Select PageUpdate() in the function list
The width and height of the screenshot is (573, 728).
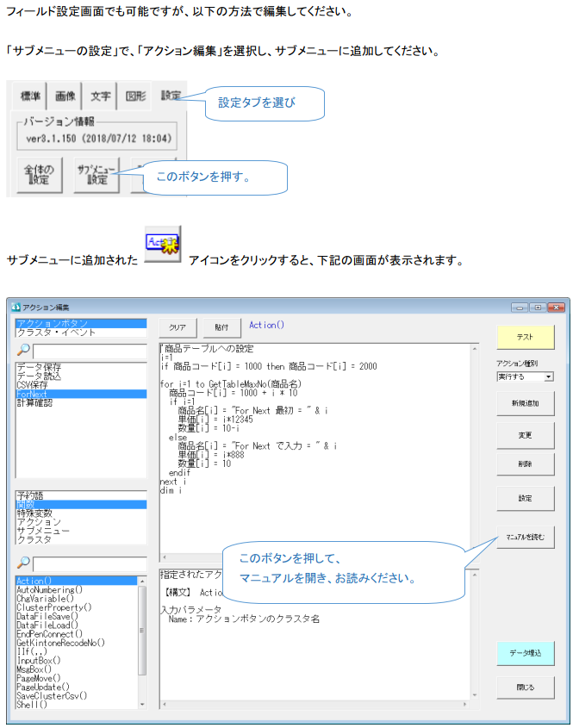77,687
